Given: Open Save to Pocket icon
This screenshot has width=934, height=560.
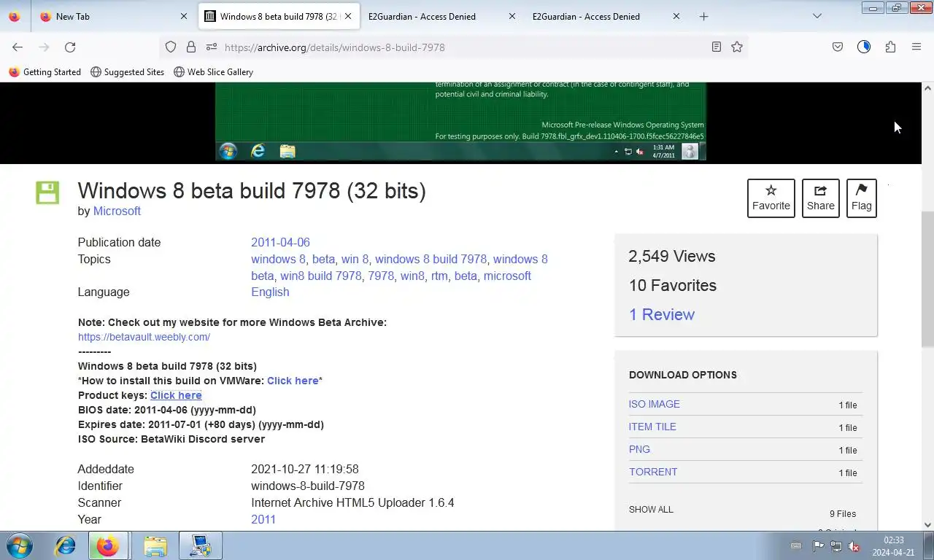Looking at the screenshot, I should click(838, 47).
